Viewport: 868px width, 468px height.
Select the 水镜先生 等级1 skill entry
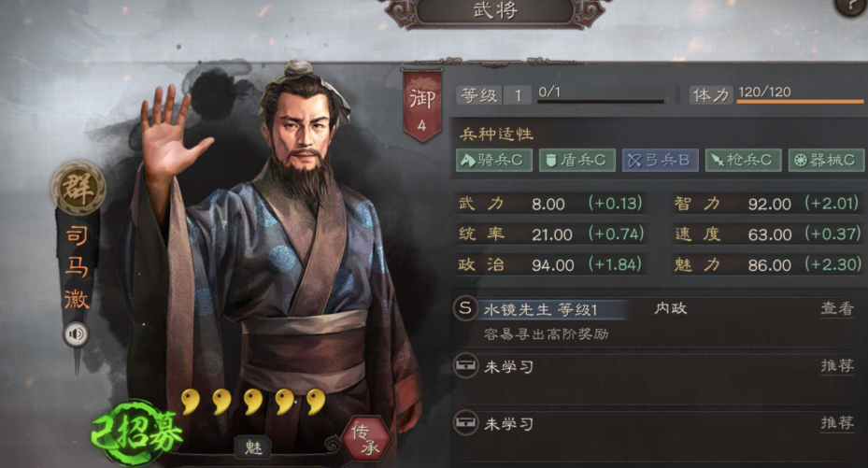pyautogui.click(x=541, y=309)
